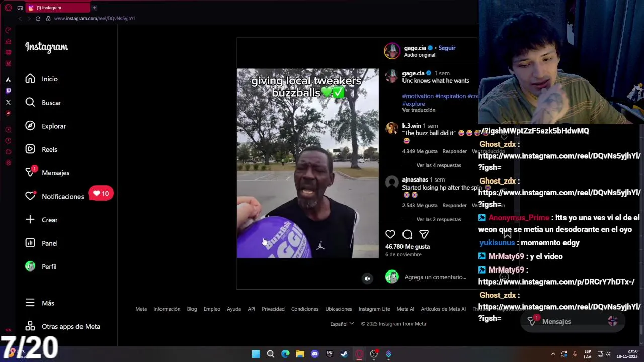Click 46.780 Me gusta likes count

(408, 247)
